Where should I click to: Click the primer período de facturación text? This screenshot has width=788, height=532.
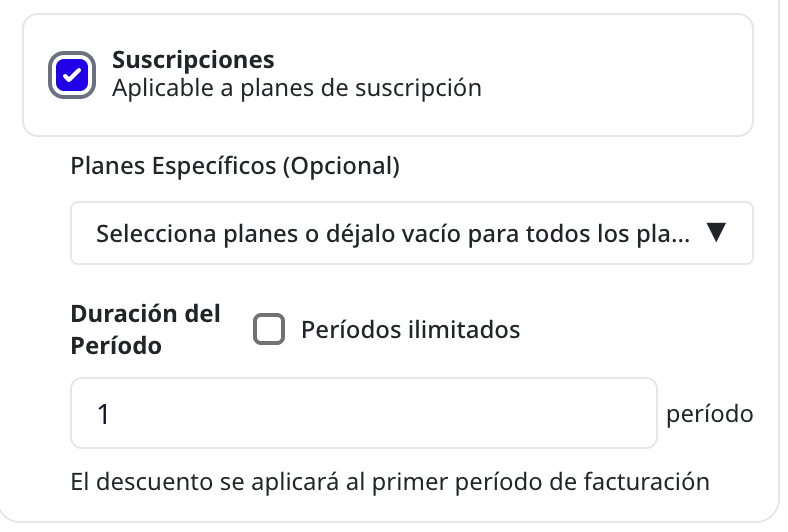[541, 482]
